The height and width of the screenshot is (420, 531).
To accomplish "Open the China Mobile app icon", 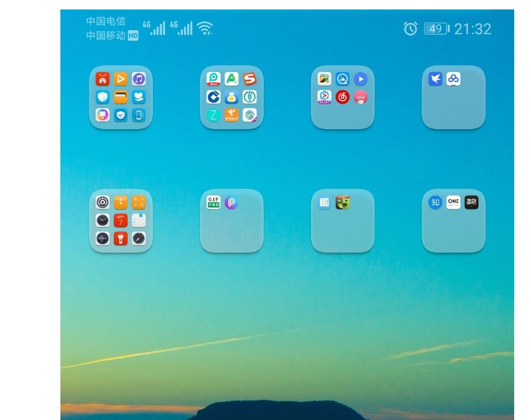I will click(x=250, y=115).
